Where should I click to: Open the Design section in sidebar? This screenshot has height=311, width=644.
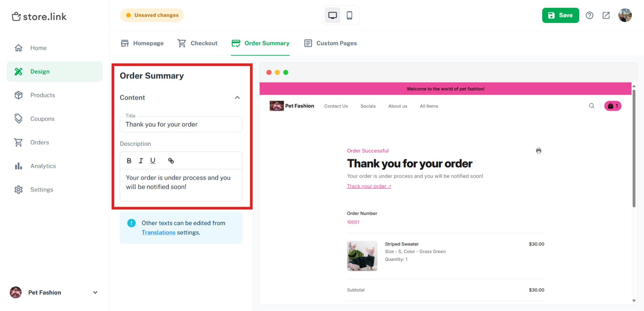[40, 71]
